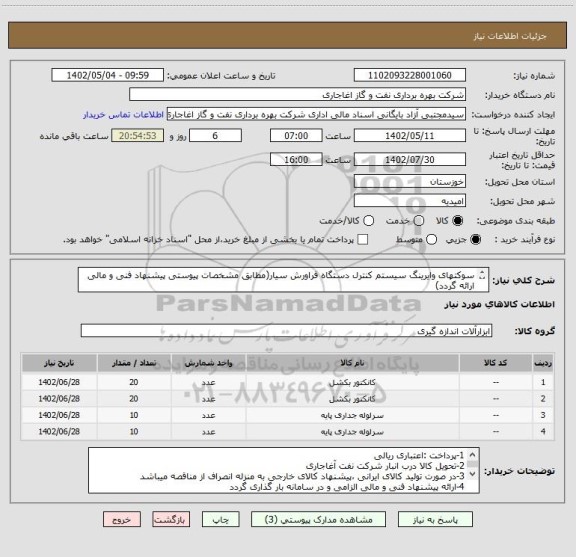
Task: Click the تعداد / مقدار column header
Action: coord(134,363)
